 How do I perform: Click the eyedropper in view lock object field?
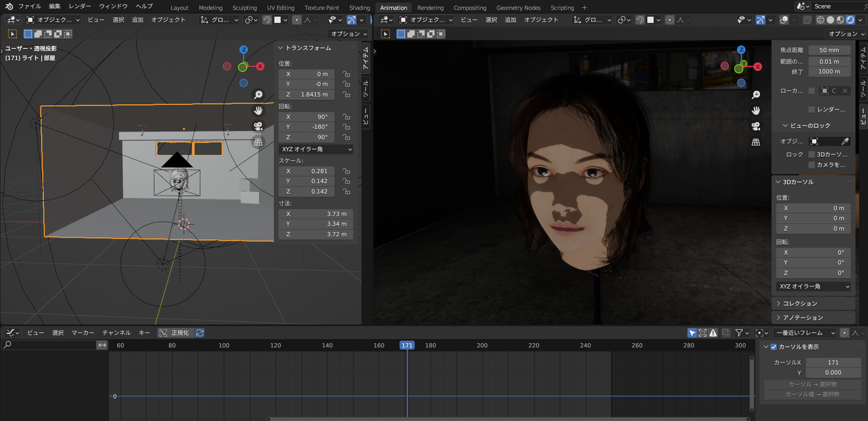pyautogui.click(x=845, y=141)
